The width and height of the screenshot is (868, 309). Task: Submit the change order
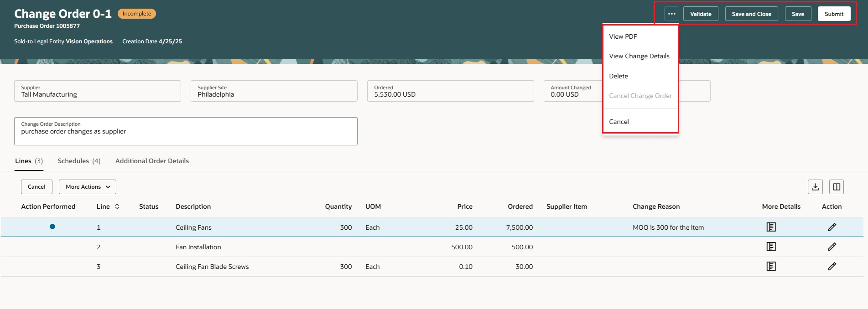(834, 14)
